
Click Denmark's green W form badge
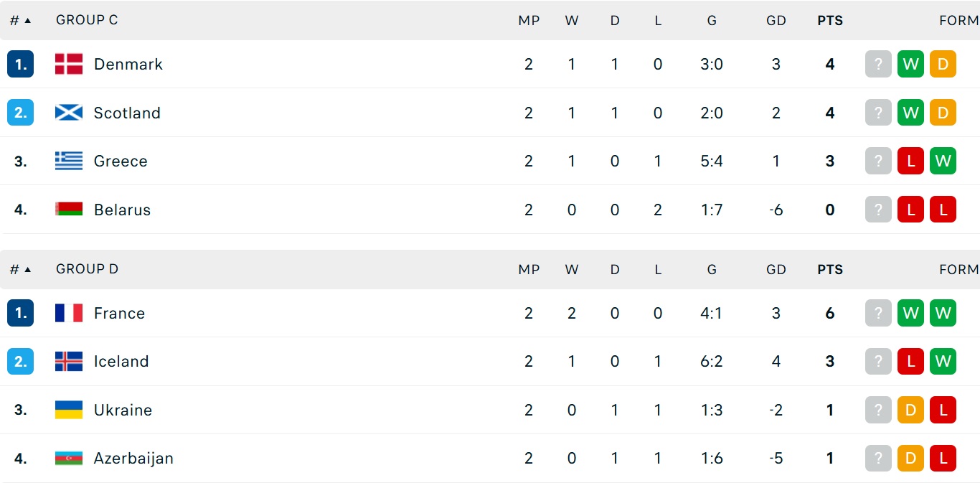pos(910,64)
